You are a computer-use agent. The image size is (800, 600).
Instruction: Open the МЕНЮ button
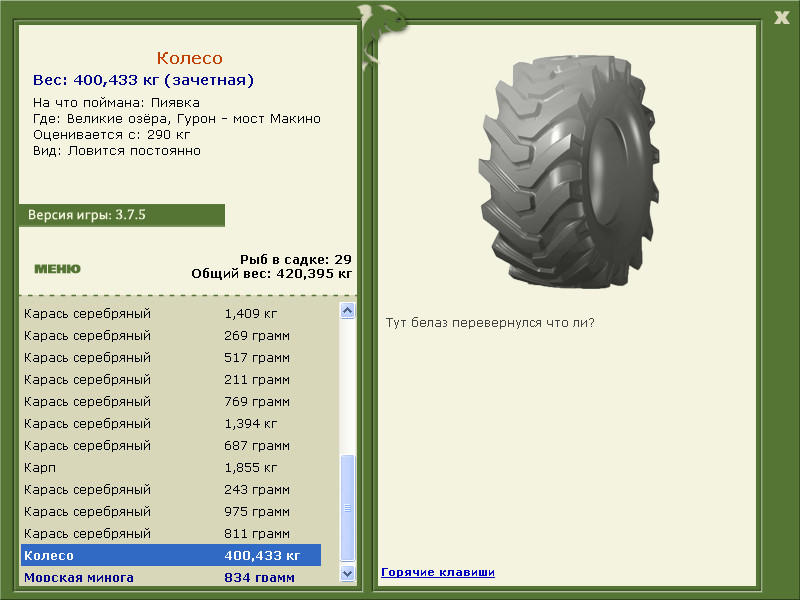pos(57,269)
